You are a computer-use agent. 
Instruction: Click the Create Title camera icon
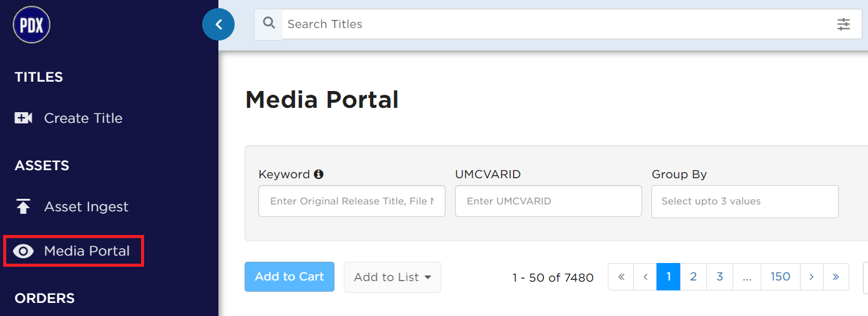point(24,118)
